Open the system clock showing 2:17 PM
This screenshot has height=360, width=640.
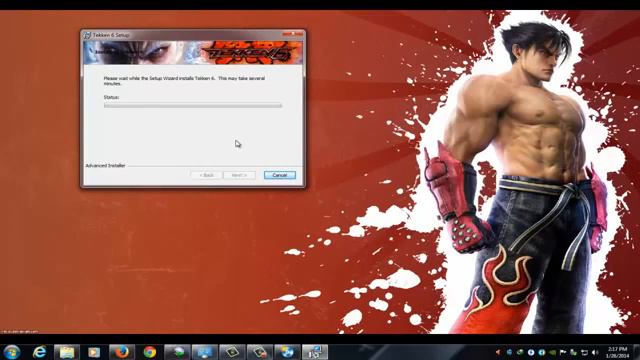pos(618,352)
